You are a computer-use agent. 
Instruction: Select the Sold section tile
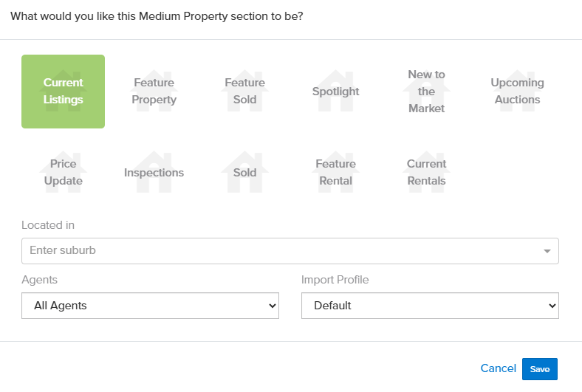tap(244, 172)
